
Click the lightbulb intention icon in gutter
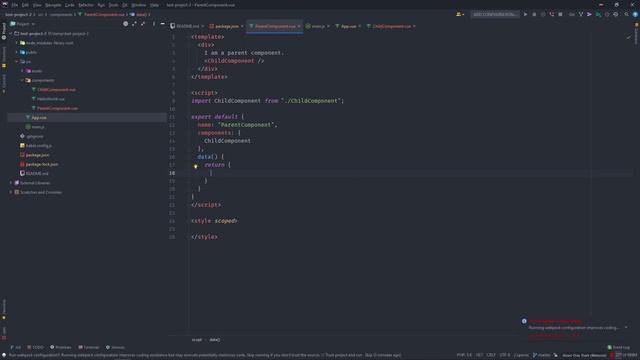click(196, 166)
